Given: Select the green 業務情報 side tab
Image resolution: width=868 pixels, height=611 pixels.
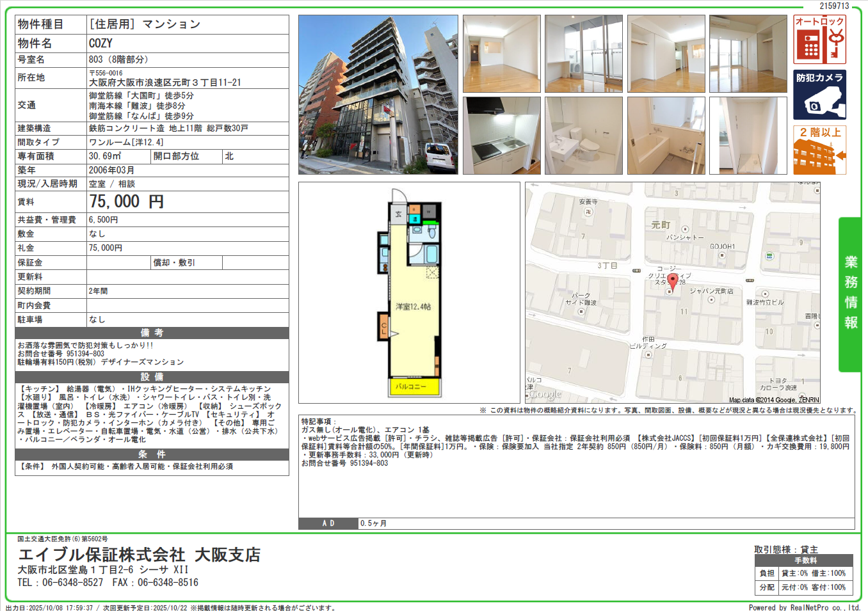Looking at the screenshot, I should coord(850,294).
